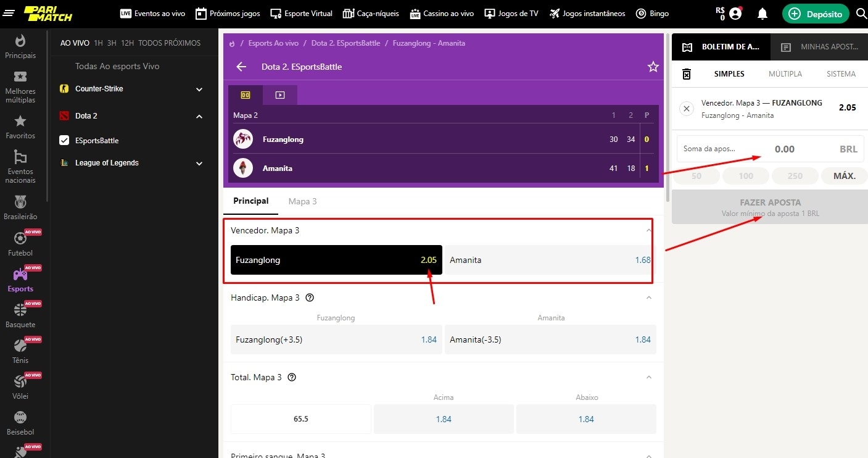Open Handicap help question mark icon
Viewport: 868px width, 458px height.
click(310, 298)
